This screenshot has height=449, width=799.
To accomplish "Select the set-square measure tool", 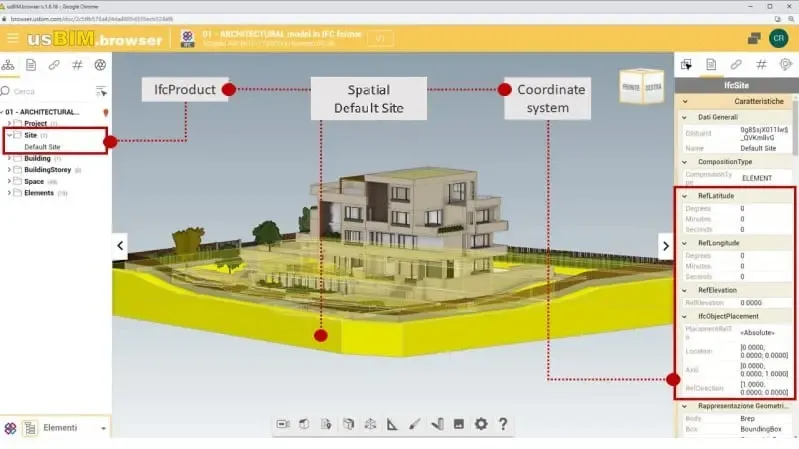I will (x=392, y=424).
